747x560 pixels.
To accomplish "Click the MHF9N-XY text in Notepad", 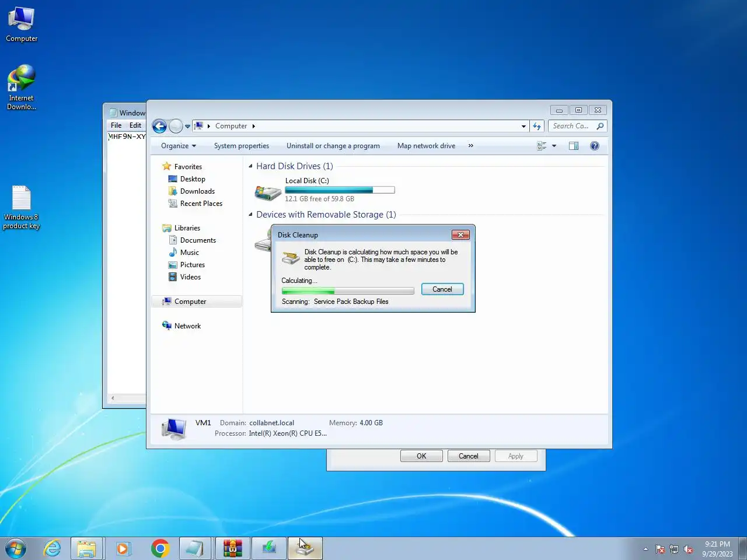I will tap(127, 136).
